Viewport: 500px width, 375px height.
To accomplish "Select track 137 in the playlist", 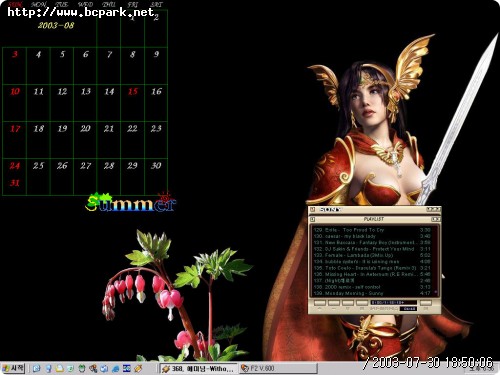I will (x=372, y=281).
